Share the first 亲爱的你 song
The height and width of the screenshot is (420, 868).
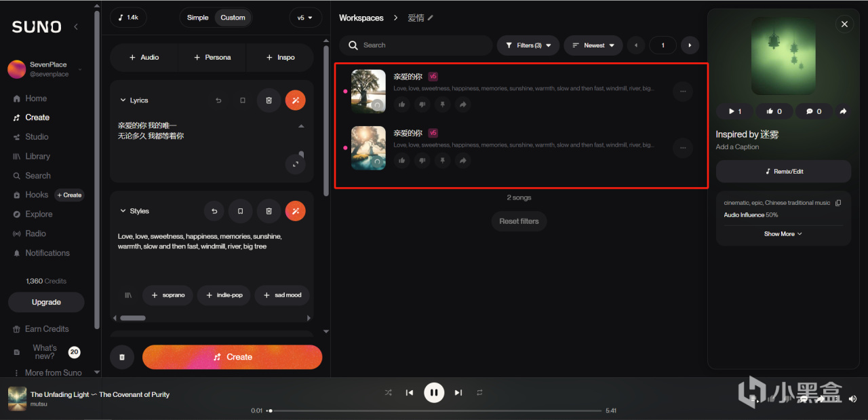coord(462,104)
